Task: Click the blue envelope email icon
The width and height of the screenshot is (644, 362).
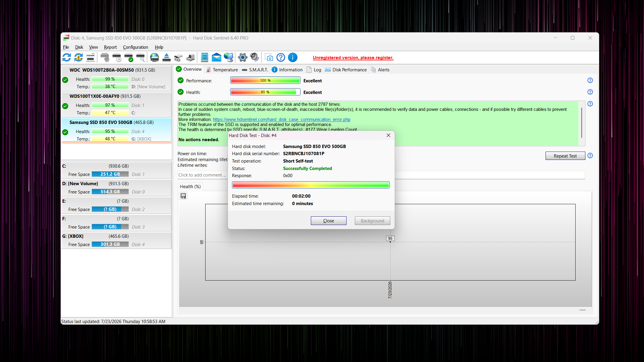Action: pos(217,57)
